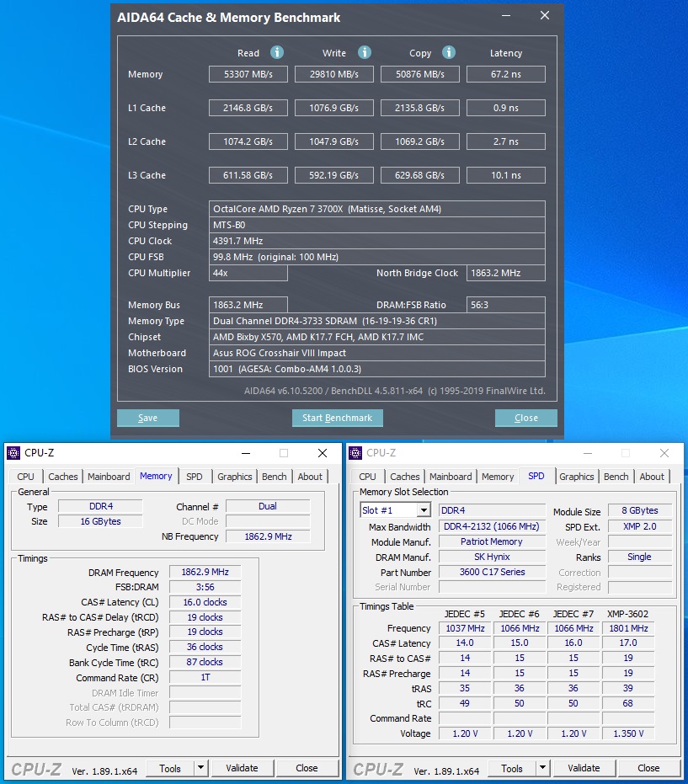Expand Tools dropdown arrow in left CPU-Z
The width and height of the screenshot is (688, 784).
click(x=200, y=767)
